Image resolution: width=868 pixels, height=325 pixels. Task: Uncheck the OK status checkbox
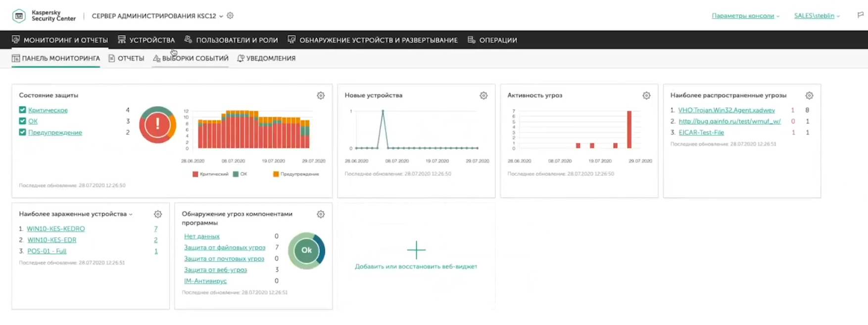(x=22, y=121)
